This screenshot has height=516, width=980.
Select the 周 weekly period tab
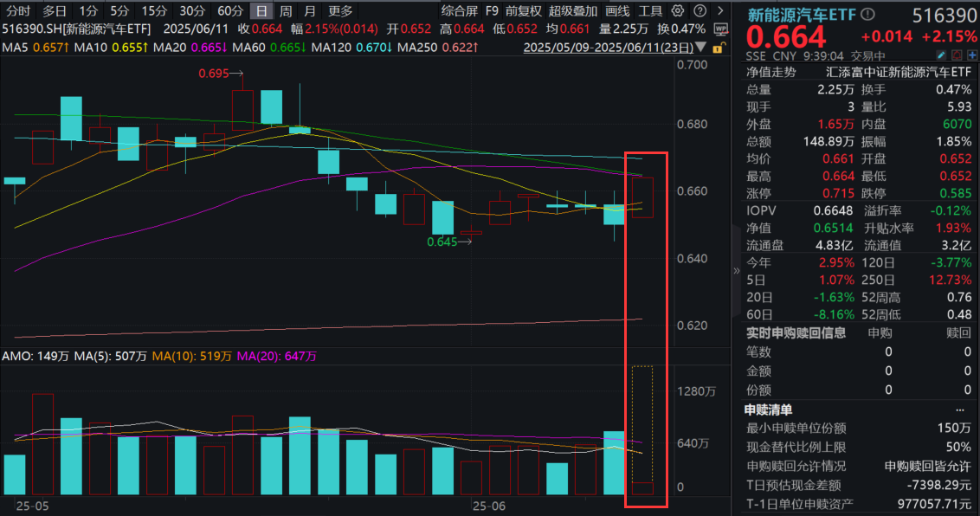coord(285,10)
